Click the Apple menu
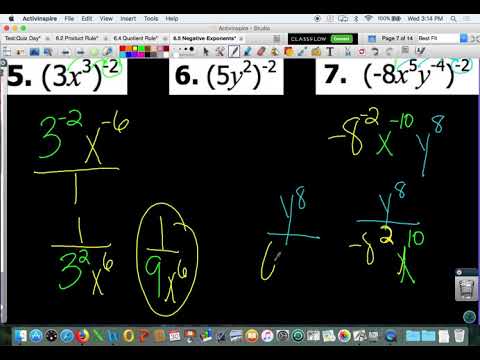The image size is (480, 360). (11, 19)
